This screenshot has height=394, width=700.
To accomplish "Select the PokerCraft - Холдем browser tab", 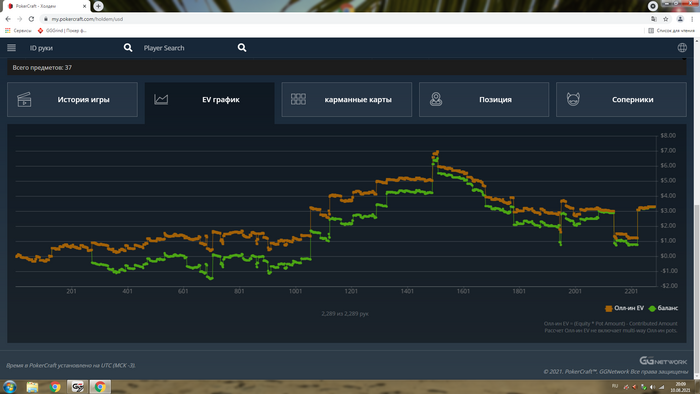I will tap(46, 6).
